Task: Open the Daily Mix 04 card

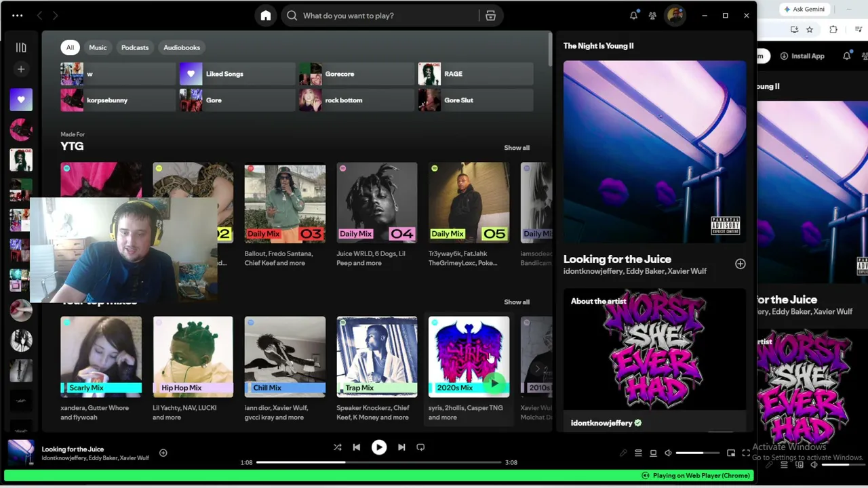Action: [x=377, y=216]
